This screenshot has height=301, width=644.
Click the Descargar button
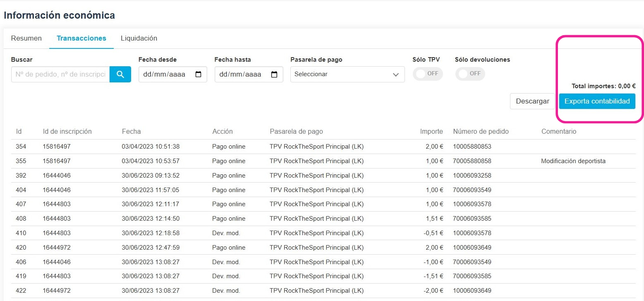pos(532,101)
